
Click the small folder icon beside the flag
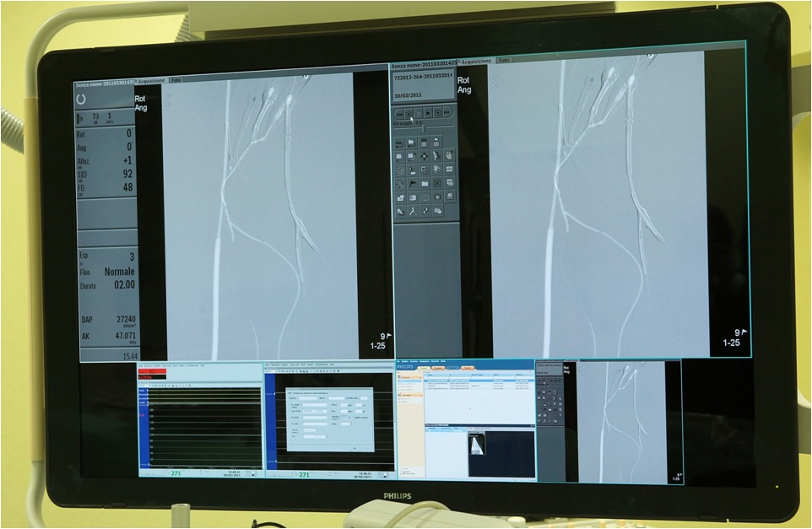tap(425, 183)
